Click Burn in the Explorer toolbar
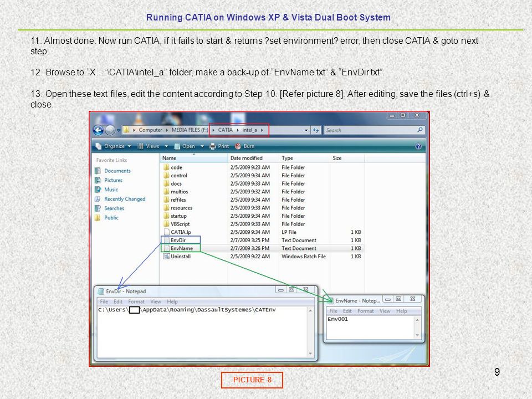Image resolution: width=532 pixels, height=399 pixels. [244, 146]
